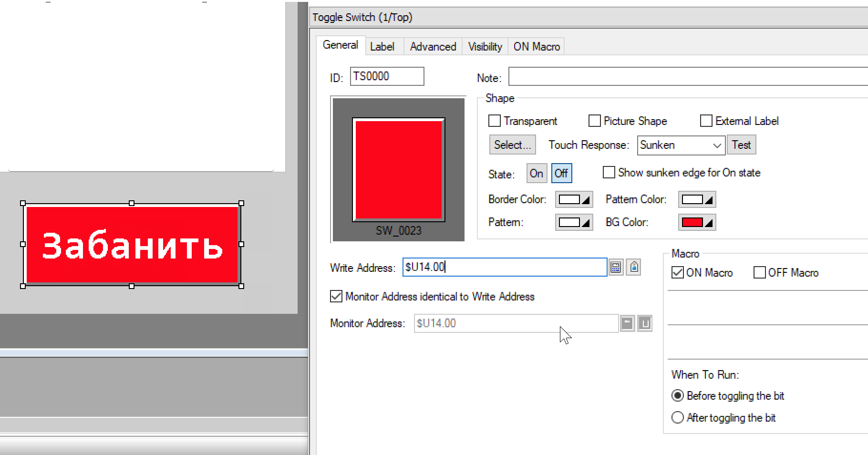Image resolution: width=868 pixels, height=455 pixels.
Task: Select the red Забанить button on canvas
Action: coord(132,245)
